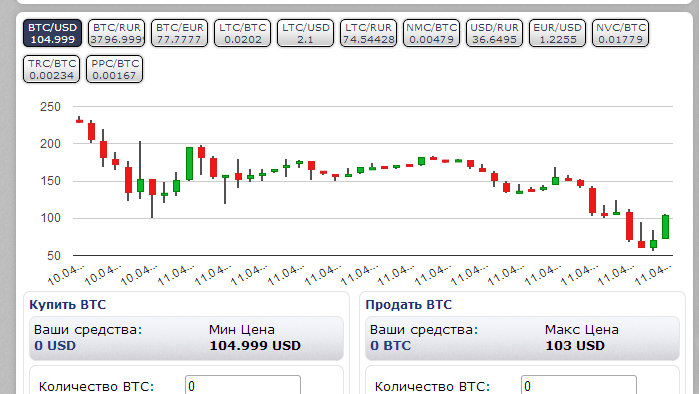Click the 0 USD funds balance
The height and width of the screenshot is (394, 699).
pos(55,346)
